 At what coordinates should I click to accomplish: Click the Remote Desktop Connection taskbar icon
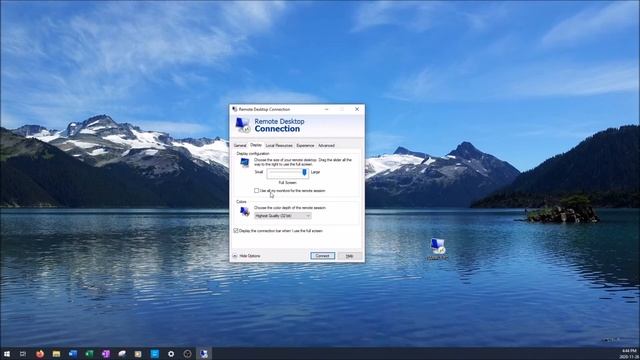point(204,354)
